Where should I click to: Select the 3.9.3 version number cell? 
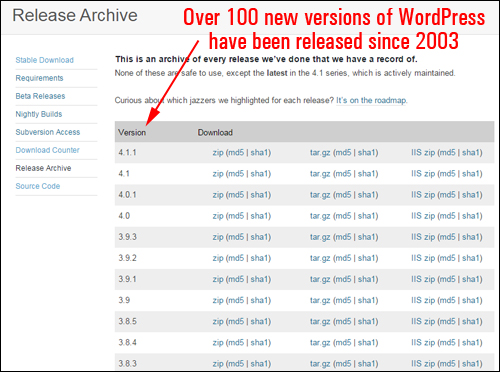(x=127, y=237)
